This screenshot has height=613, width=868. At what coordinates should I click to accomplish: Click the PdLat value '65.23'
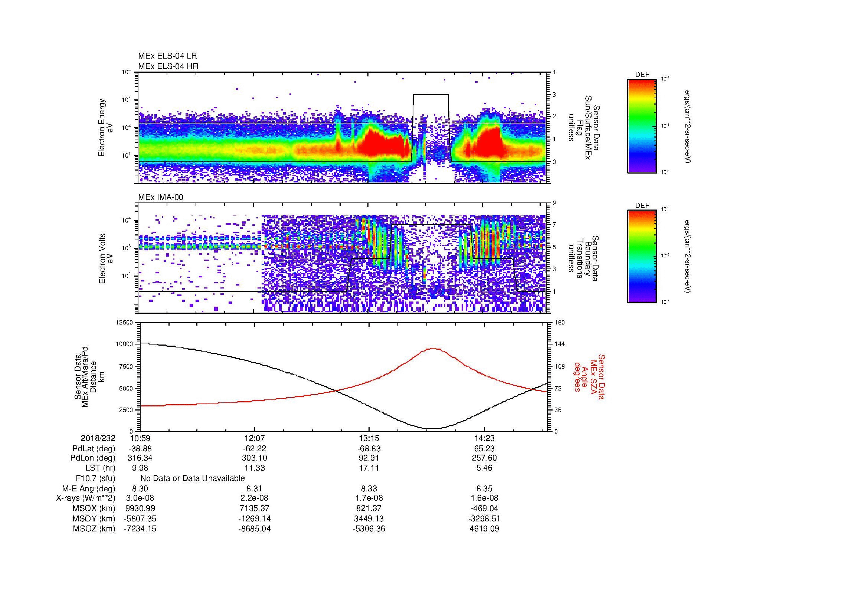click(x=484, y=449)
